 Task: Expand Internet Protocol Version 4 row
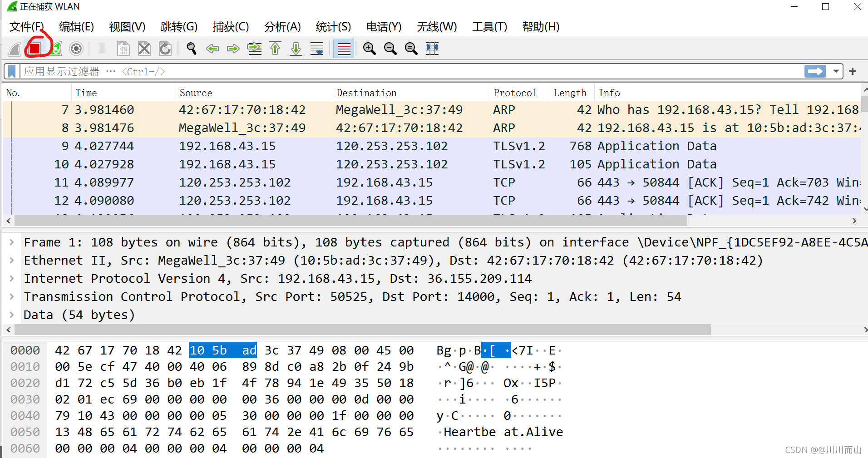pyautogui.click(x=12, y=278)
